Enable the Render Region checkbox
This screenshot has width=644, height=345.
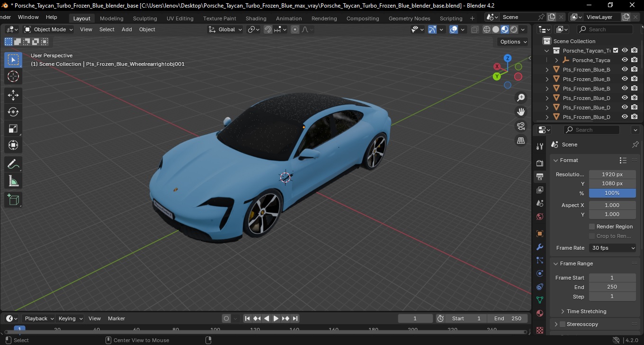(x=592, y=227)
